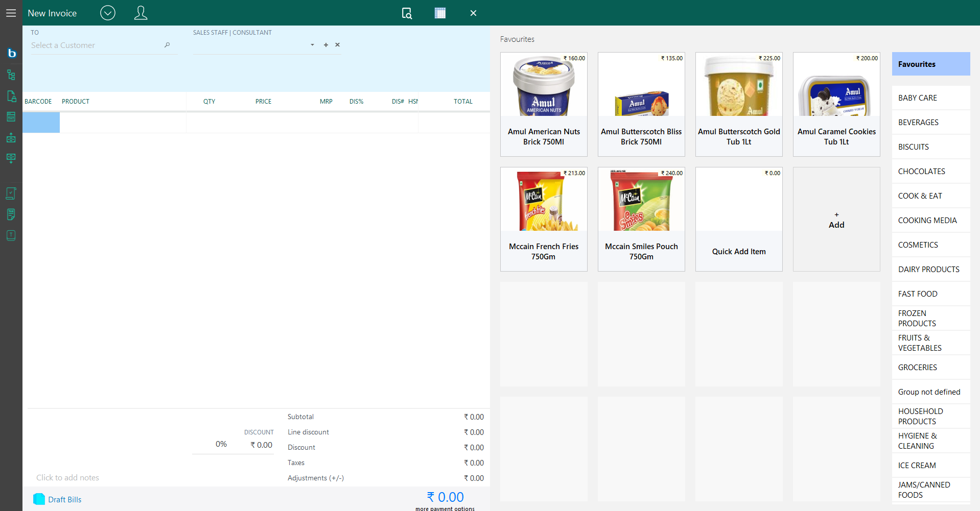
Task: Open the hierarchy tree sidebar icon
Action: coord(11,75)
